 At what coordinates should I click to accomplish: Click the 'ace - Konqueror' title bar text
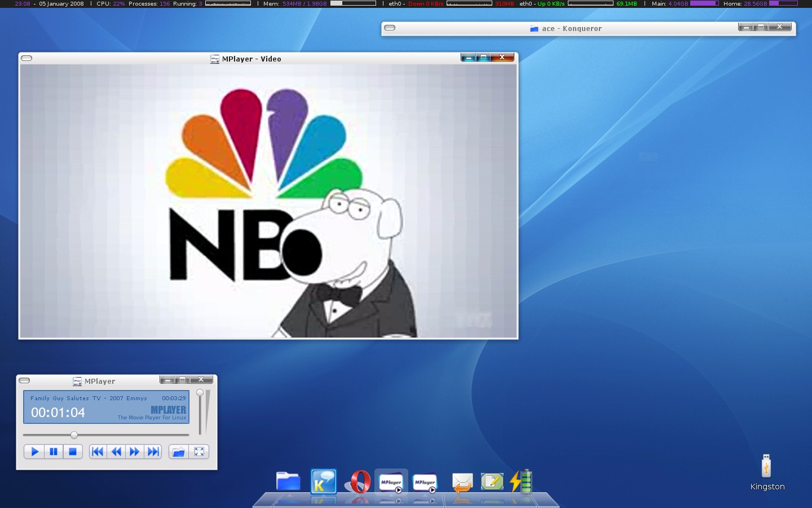tap(572, 29)
